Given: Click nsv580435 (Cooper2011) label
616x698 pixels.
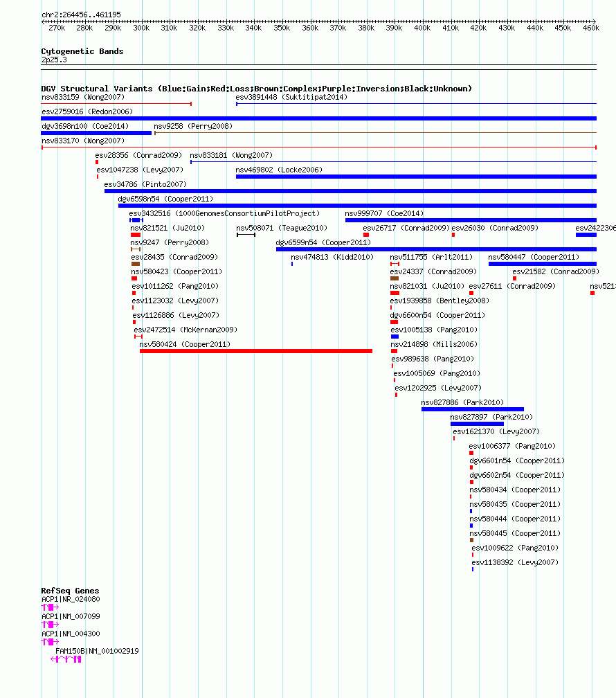Looking at the screenshot, I should pos(515,504).
